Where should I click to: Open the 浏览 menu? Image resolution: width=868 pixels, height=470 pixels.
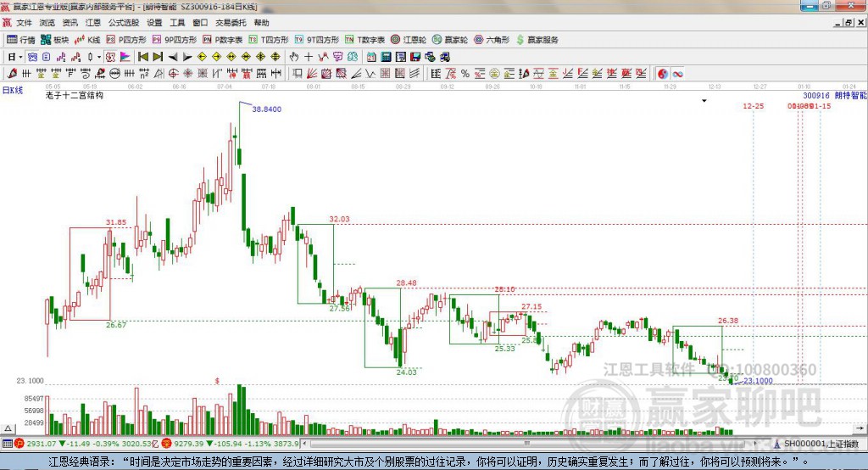tap(47, 23)
